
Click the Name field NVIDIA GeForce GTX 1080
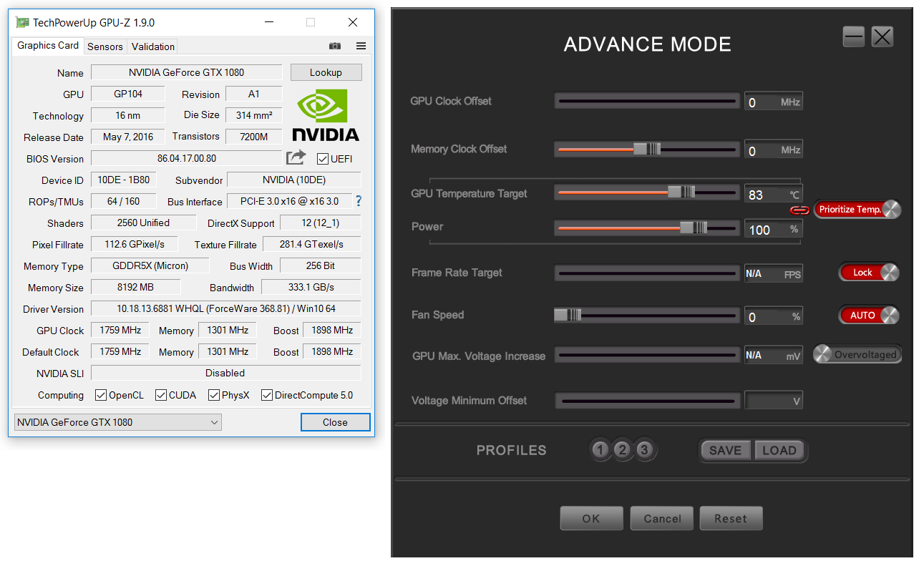(x=187, y=72)
